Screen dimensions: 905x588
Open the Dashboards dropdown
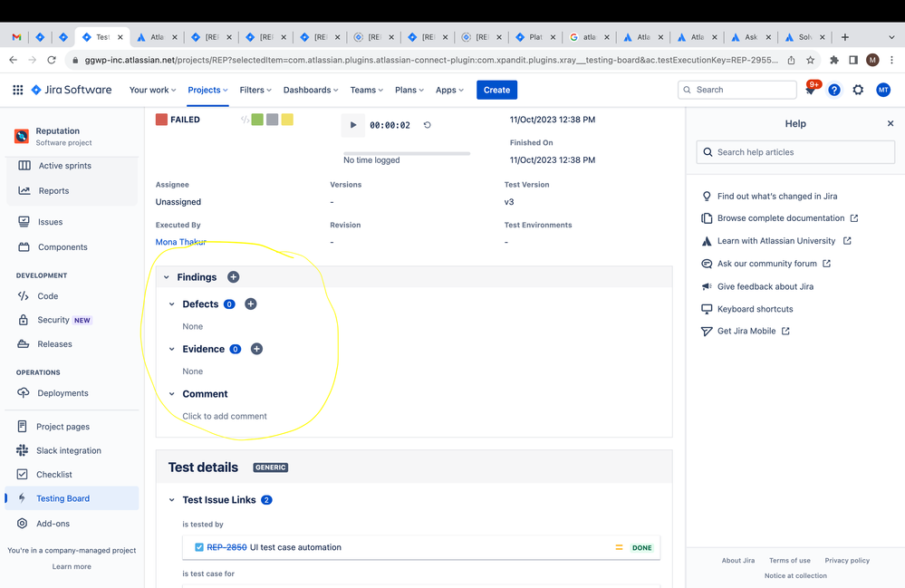tap(311, 90)
